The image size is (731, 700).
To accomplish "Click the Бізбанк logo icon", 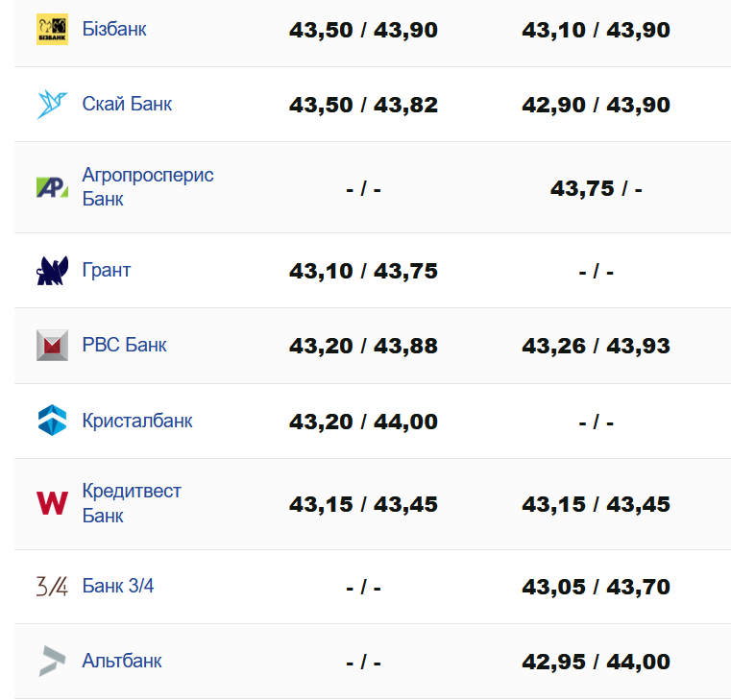I will (x=52, y=30).
